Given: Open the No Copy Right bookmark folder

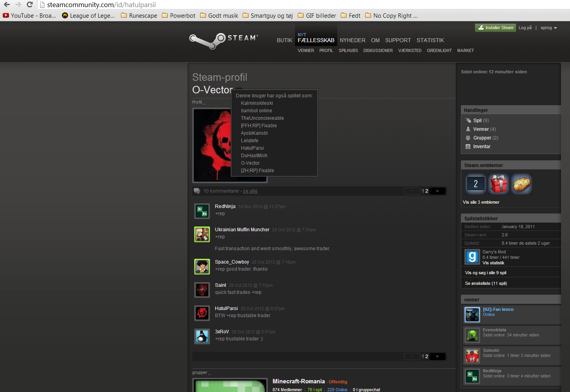Looking at the screenshot, I should (392, 15).
